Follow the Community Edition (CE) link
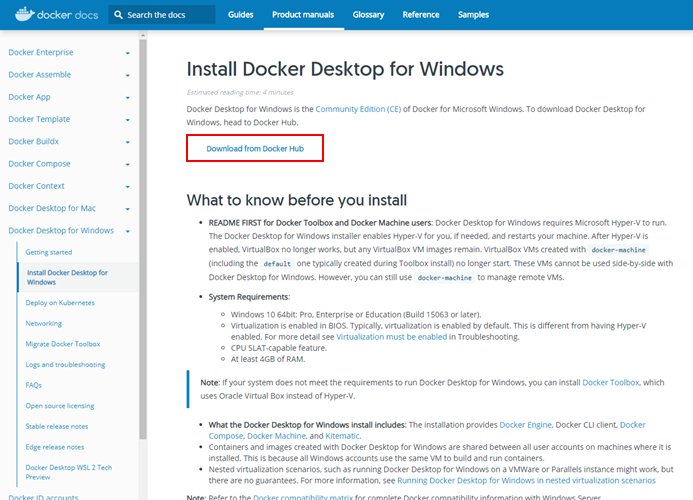 (x=358, y=109)
